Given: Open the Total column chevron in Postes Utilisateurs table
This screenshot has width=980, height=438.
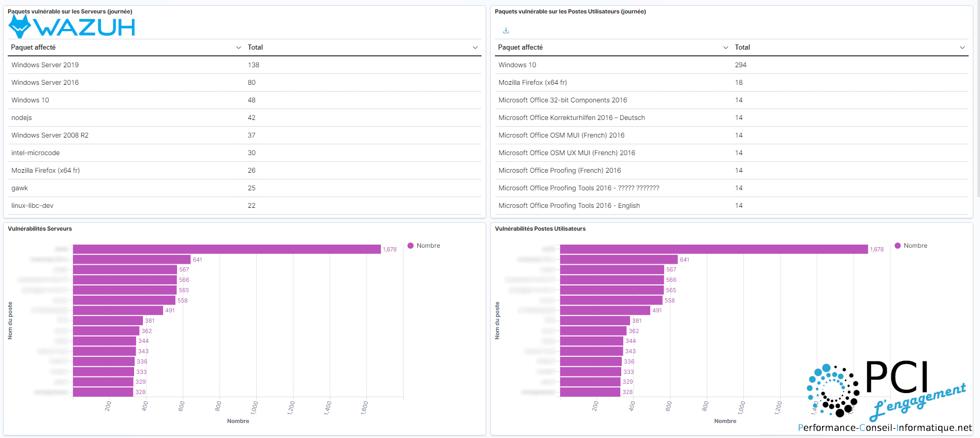Looking at the screenshot, I should (x=962, y=48).
